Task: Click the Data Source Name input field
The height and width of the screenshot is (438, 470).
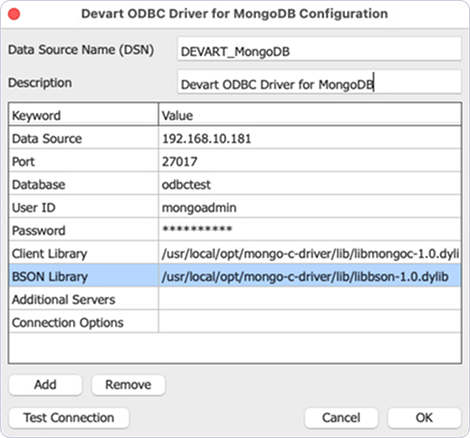Action: [319, 49]
